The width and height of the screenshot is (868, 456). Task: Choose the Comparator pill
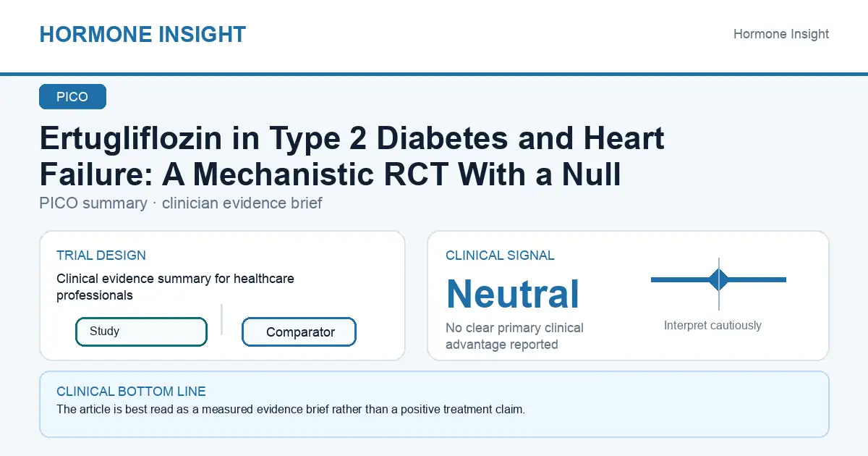tap(299, 332)
